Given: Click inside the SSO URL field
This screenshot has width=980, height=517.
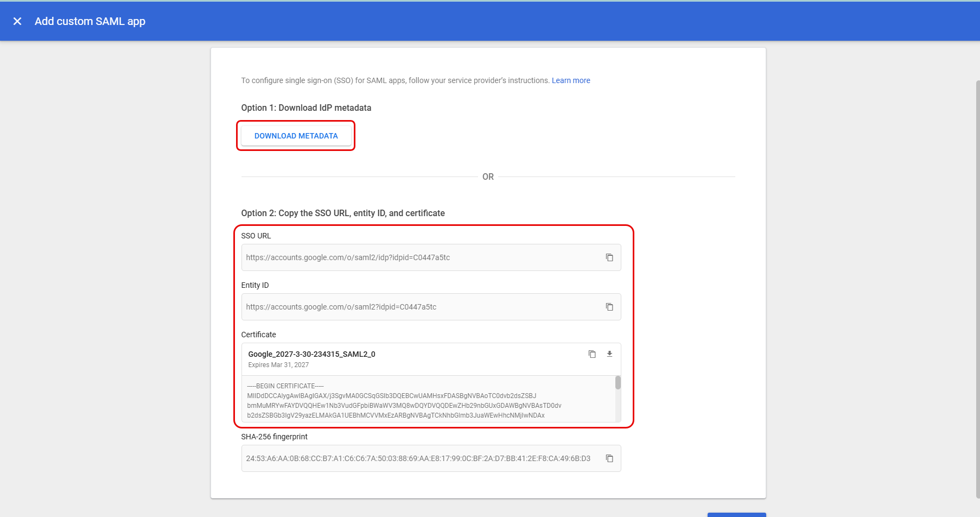Looking at the screenshot, I should pyautogui.click(x=418, y=257).
